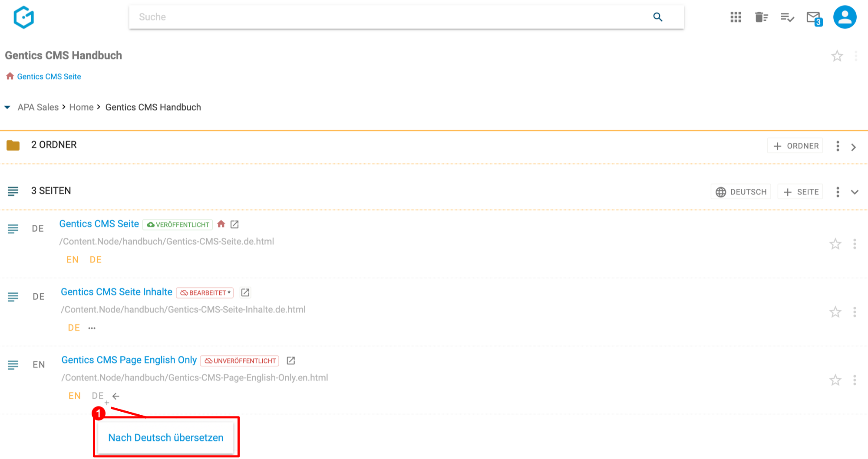Open the Gentics CMS Seite start page link
Image resolution: width=868 pixels, height=459 pixels.
(49, 76)
